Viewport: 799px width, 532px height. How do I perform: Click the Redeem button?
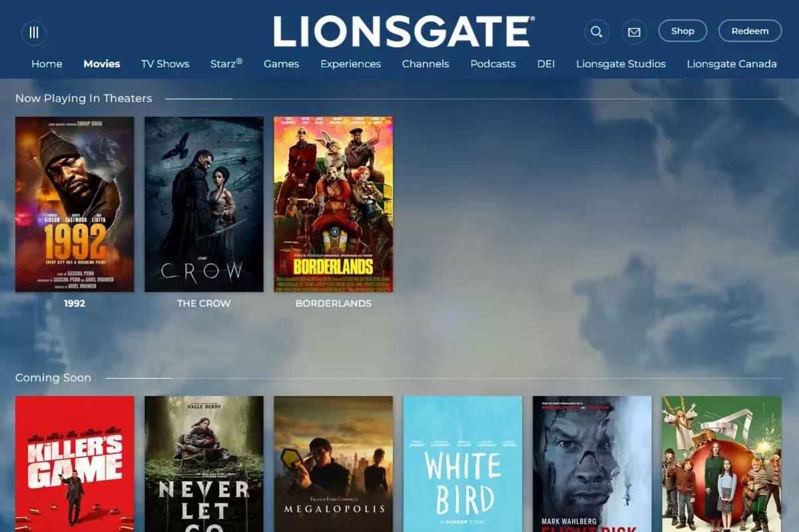750,31
